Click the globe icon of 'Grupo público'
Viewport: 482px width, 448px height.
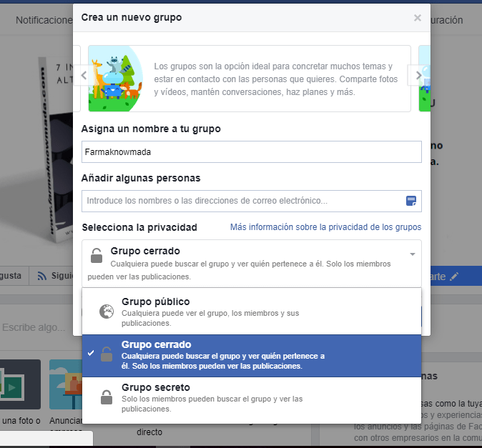(107, 312)
